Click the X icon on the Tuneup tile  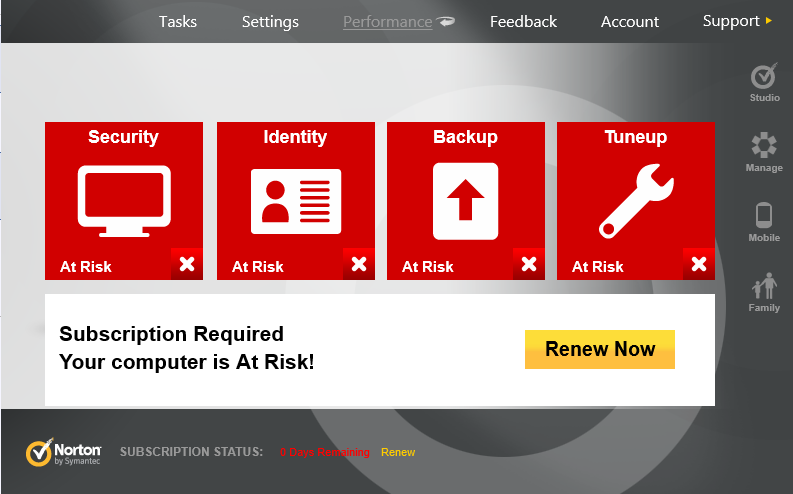tap(698, 264)
